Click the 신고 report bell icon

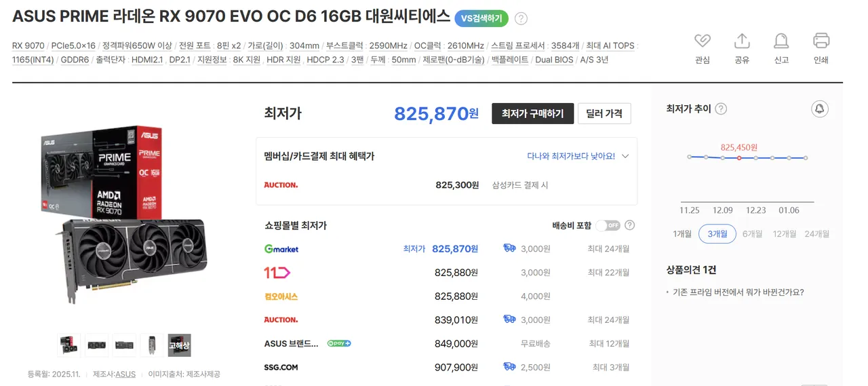tap(781, 41)
